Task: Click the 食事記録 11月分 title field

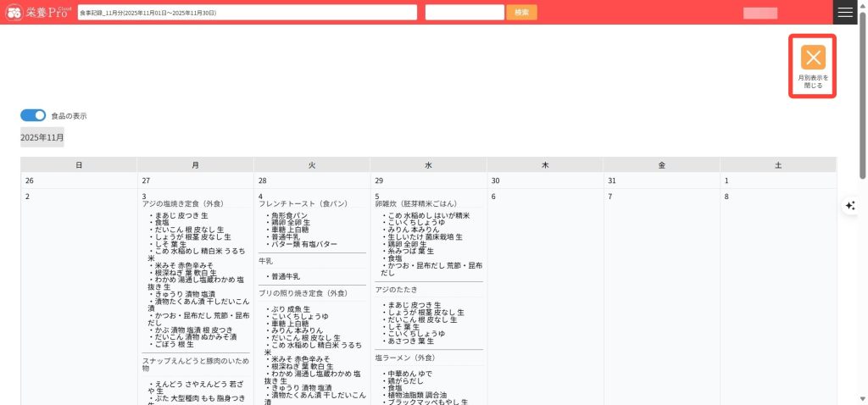Action: click(x=247, y=13)
